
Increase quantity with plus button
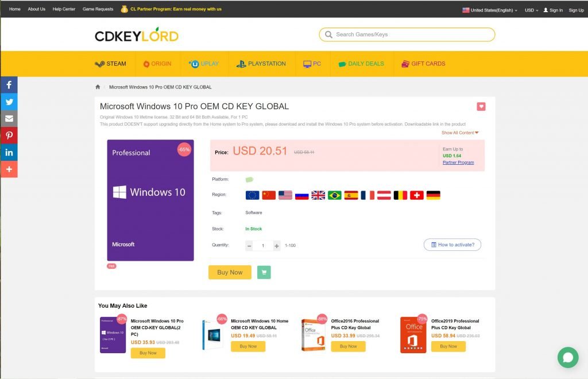277,246
